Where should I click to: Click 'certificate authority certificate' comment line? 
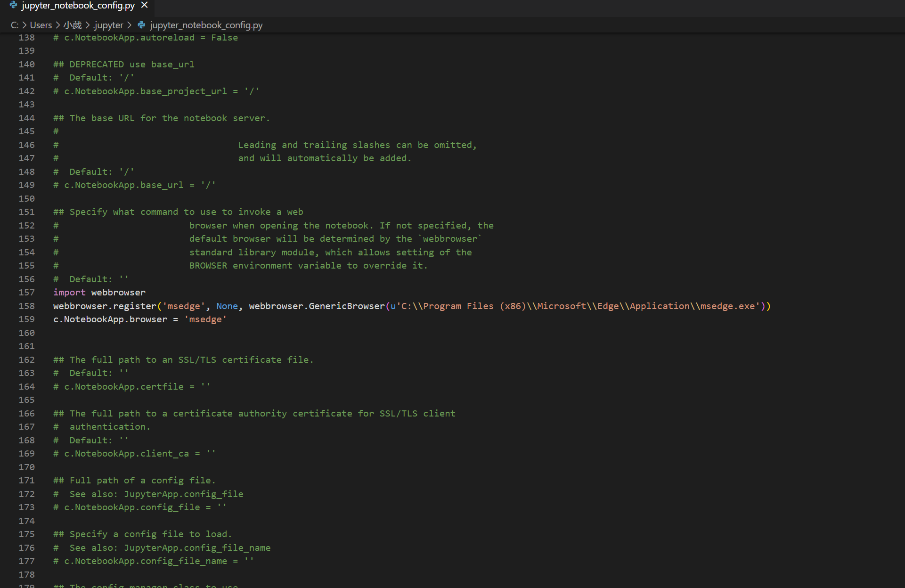pos(254,414)
